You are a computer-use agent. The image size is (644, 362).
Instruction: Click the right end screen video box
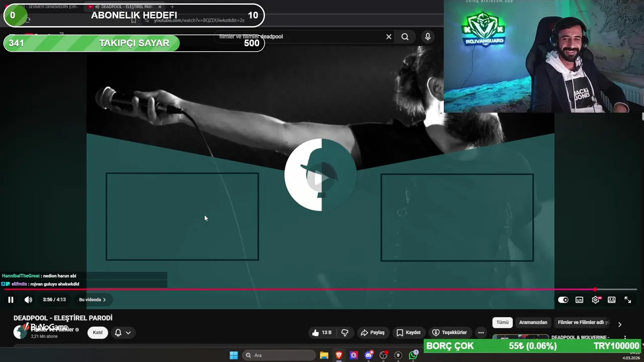457,217
